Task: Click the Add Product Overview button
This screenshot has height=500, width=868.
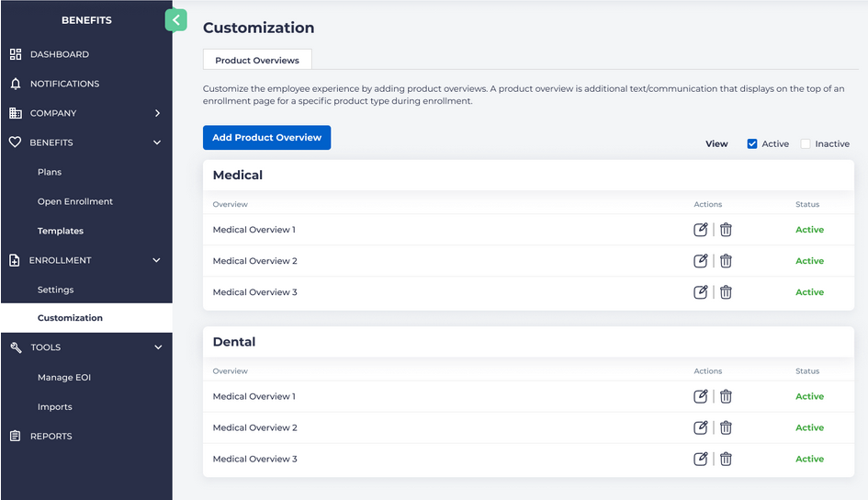Action: pos(266,138)
